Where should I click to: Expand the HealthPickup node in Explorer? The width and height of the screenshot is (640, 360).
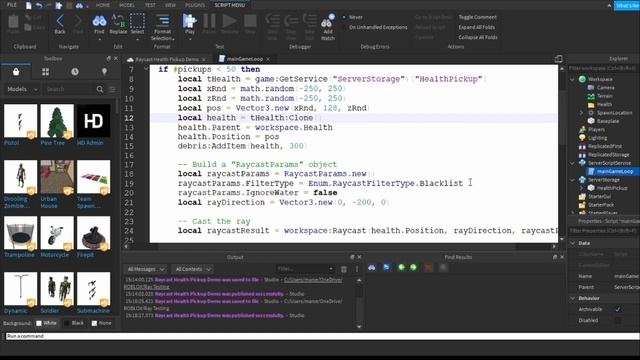pos(581,188)
